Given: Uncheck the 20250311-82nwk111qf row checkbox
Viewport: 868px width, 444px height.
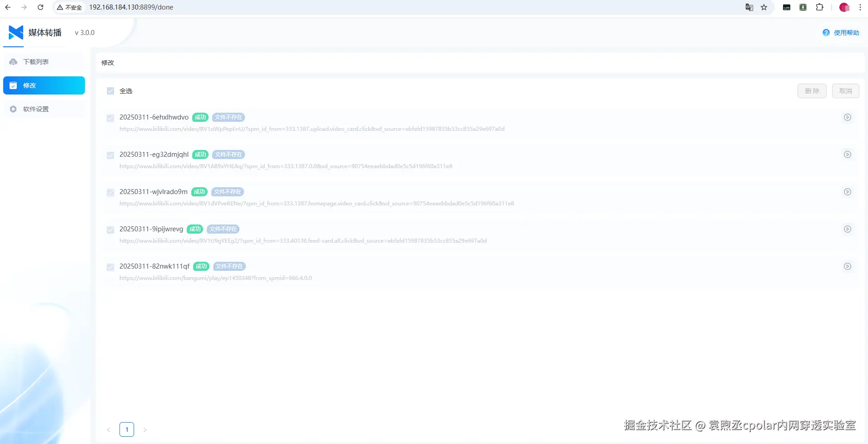Looking at the screenshot, I should click(110, 267).
